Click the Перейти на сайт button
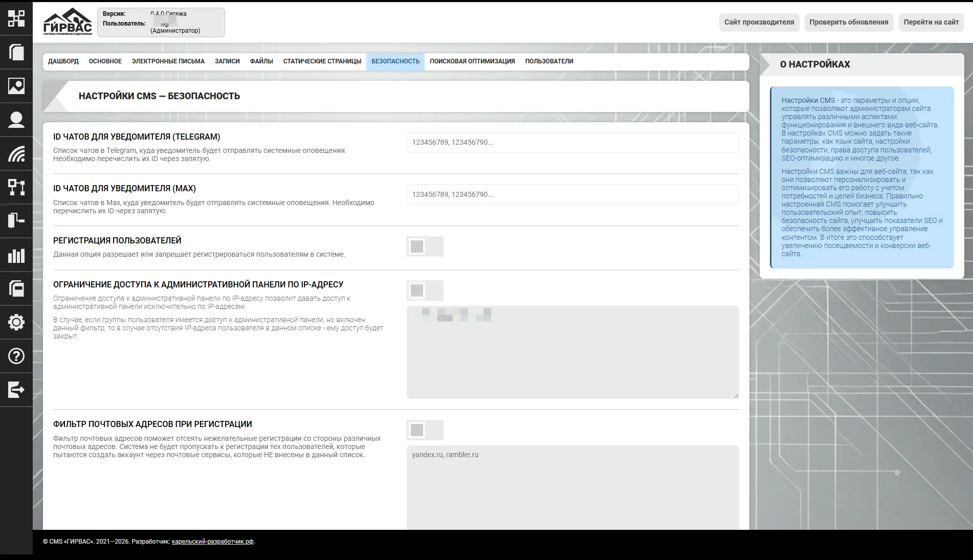Screen dimensions: 973x560 [x=931, y=22]
